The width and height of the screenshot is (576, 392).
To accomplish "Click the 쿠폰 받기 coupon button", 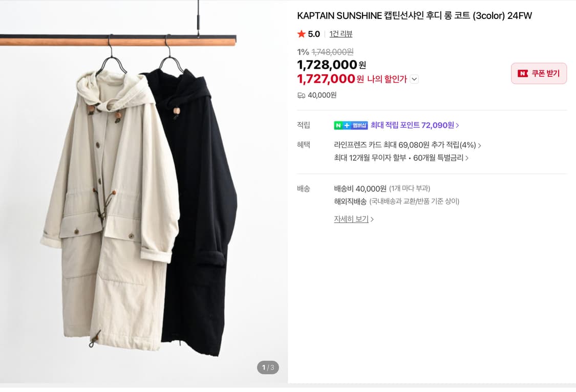I will (539, 73).
